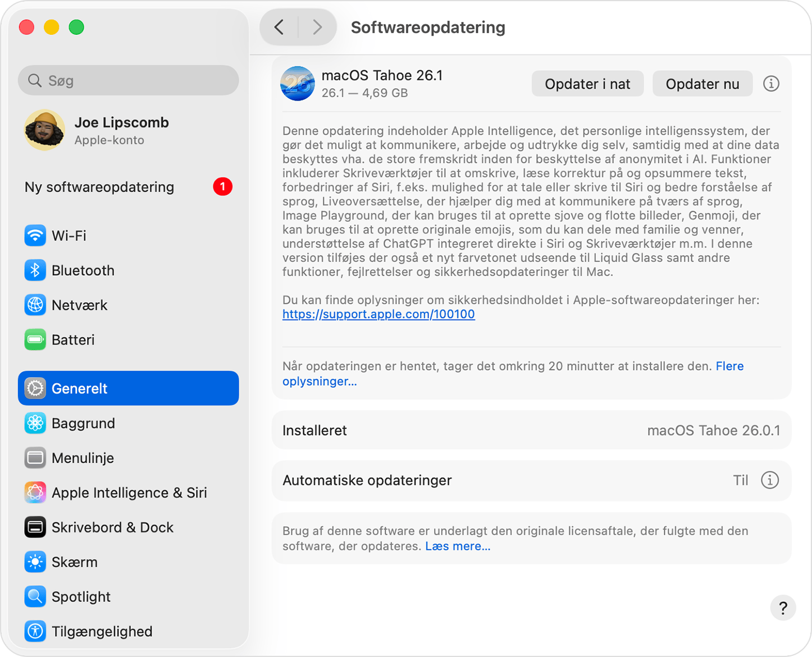Click the macOS Tahoe 26.1 title

click(382, 75)
